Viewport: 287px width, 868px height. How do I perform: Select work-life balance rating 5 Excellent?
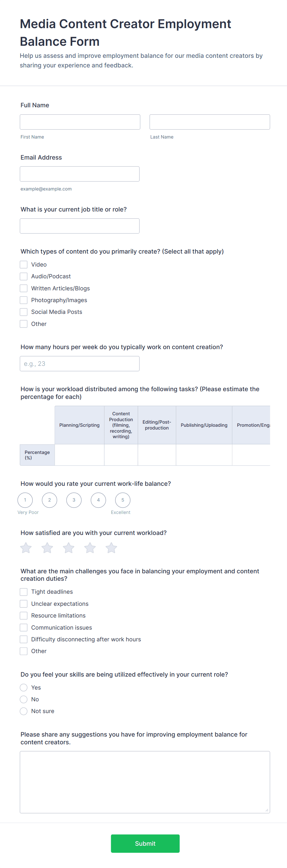pos(123,500)
